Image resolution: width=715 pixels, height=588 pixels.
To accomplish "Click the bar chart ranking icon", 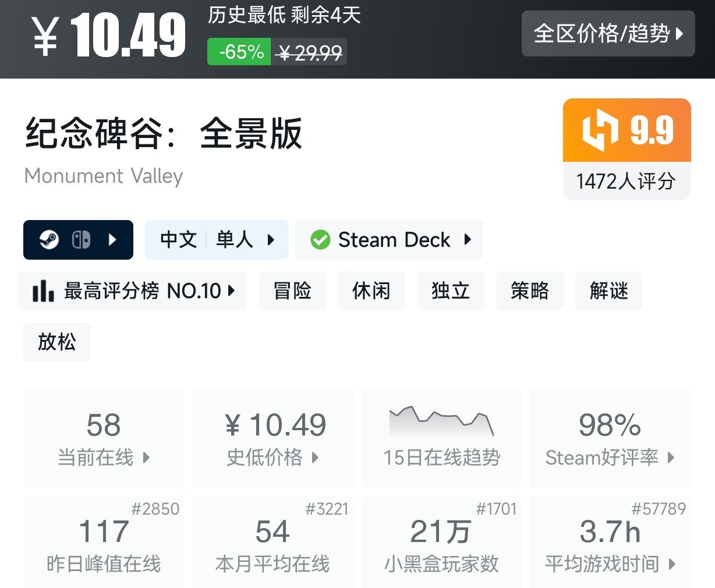I will [43, 291].
